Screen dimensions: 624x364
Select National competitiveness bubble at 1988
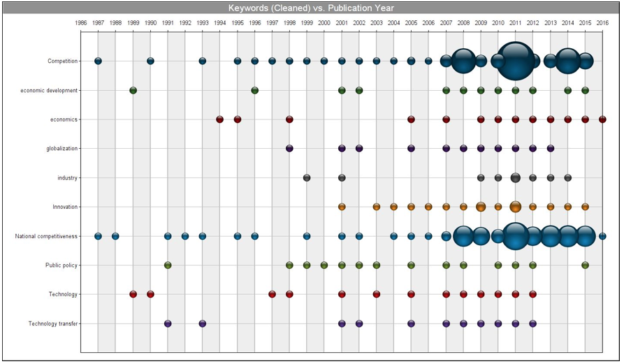click(115, 236)
